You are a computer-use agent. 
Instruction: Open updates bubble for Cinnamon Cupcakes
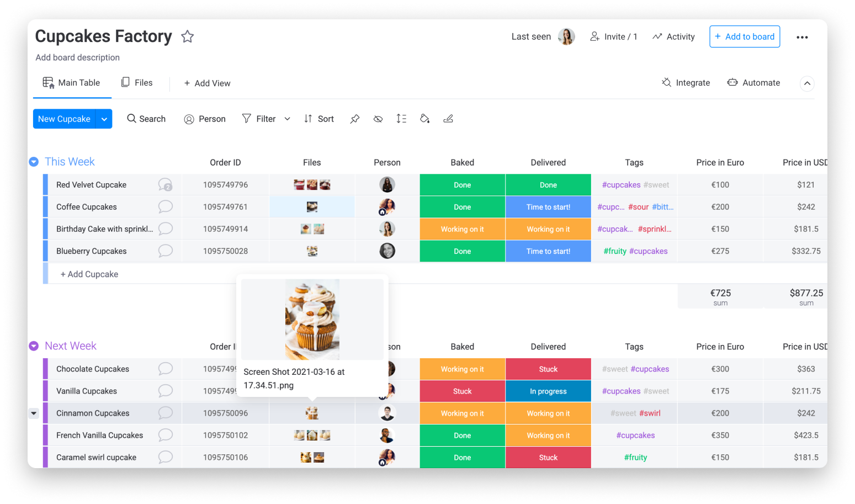166,413
